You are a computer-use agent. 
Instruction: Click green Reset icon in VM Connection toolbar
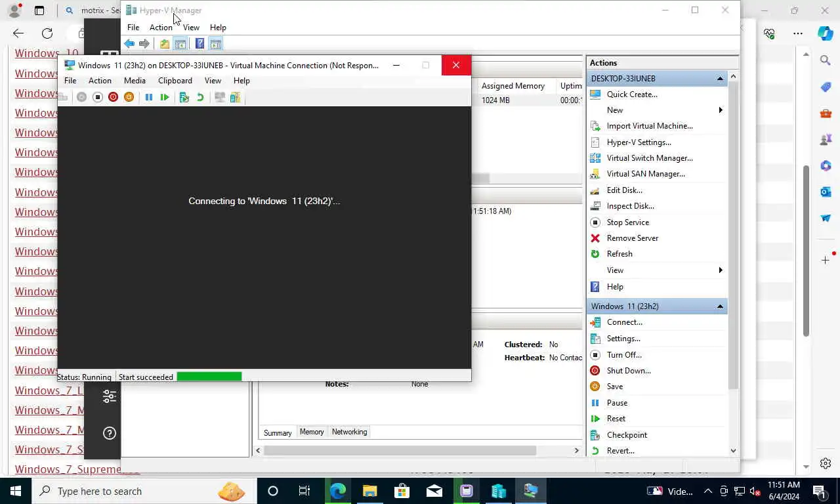tap(165, 97)
